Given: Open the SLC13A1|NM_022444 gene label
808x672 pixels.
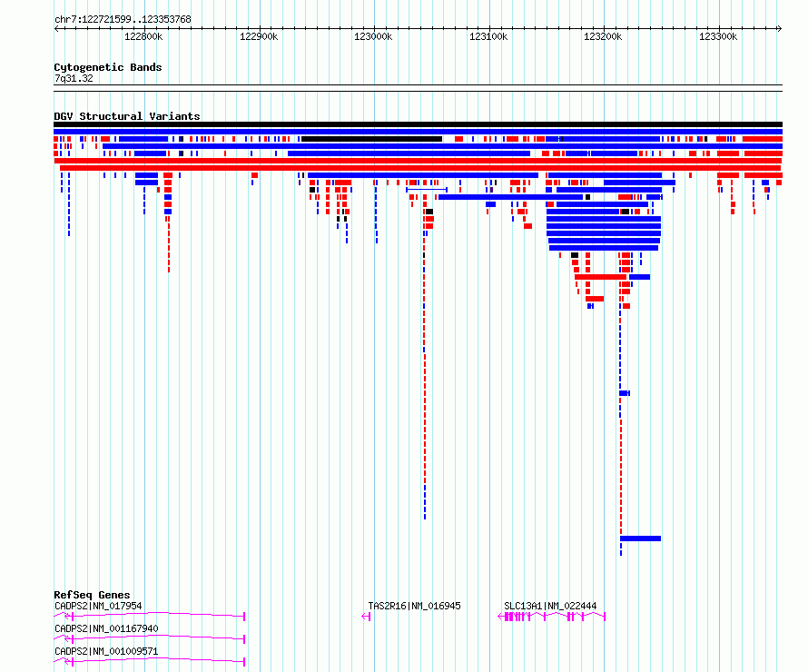Looking at the screenshot, I should pos(550,606).
